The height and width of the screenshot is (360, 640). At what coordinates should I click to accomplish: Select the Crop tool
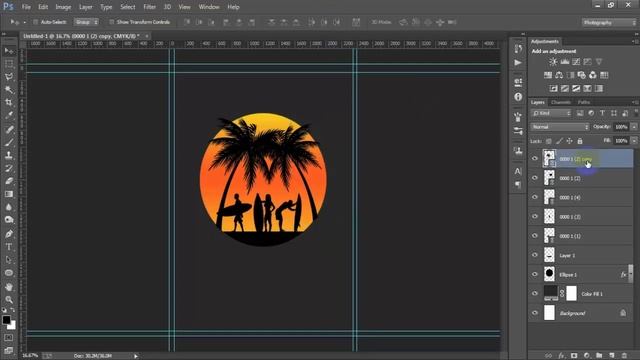(x=9, y=102)
